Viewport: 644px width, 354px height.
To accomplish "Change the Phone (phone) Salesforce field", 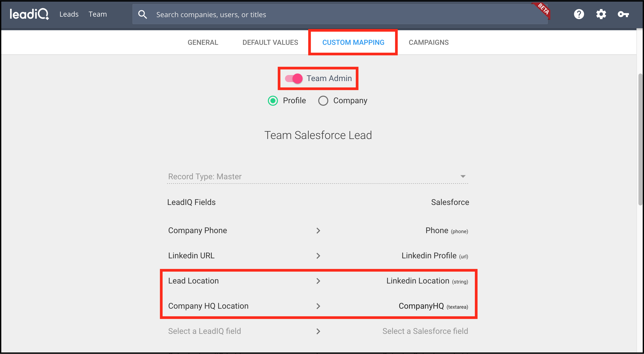I will coord(447,230).
